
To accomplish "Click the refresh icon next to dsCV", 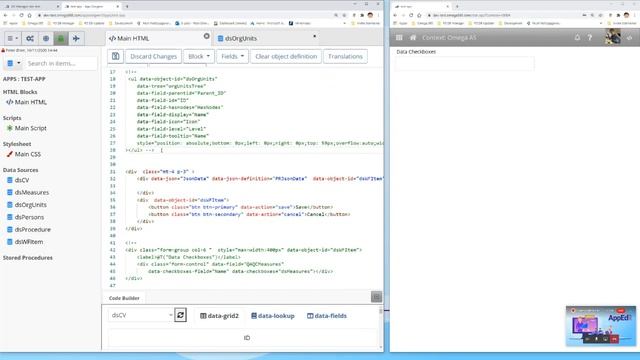I will coord(180,315).
